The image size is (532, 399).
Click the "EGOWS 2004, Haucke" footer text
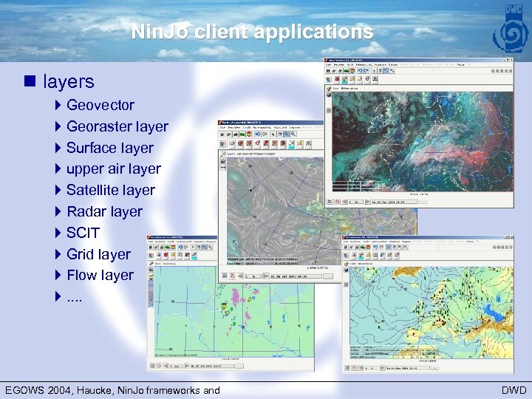pyautogui.click(x=60, y=391)
